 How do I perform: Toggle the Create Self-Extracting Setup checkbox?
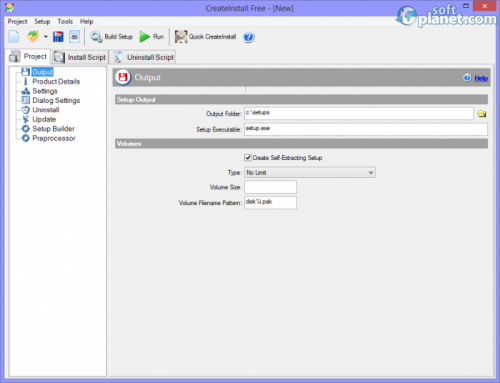(248, 158)
